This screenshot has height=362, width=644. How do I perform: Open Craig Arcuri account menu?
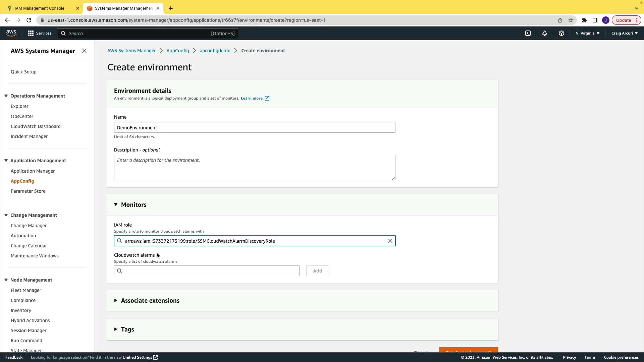(x=624, y=33)
